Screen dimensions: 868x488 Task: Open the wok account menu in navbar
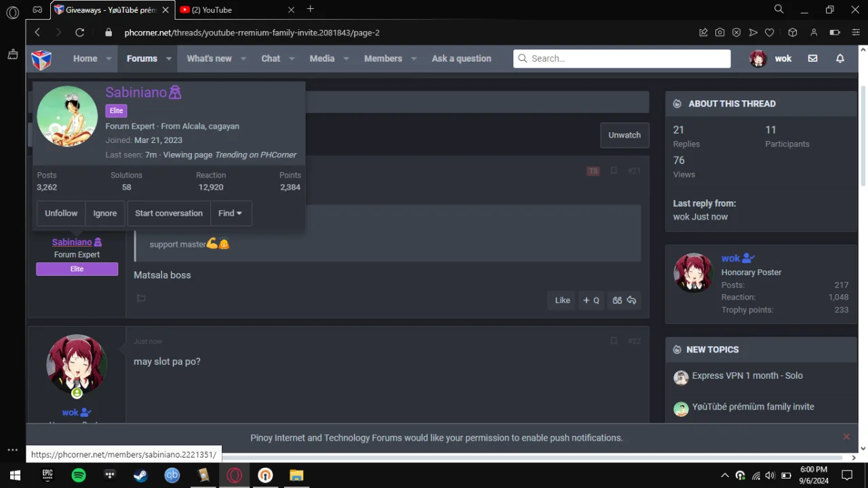[x=770, y=59]
